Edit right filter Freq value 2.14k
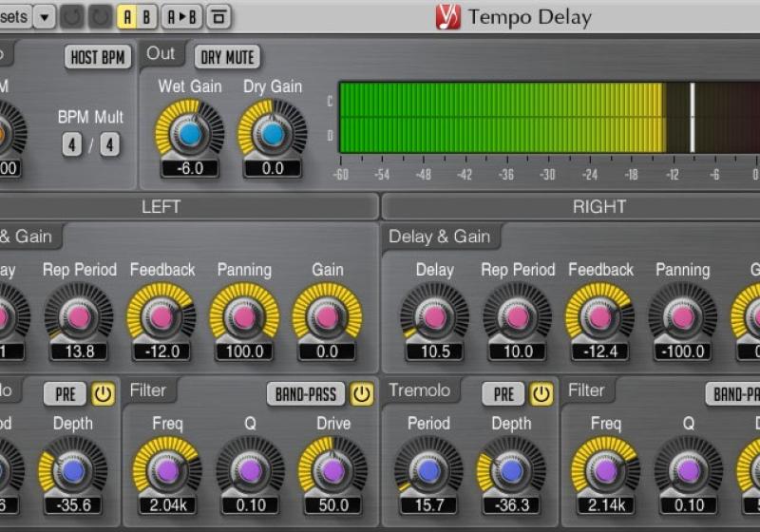The width and height of the screenshot is (760, 532). (x=606, y=505)
